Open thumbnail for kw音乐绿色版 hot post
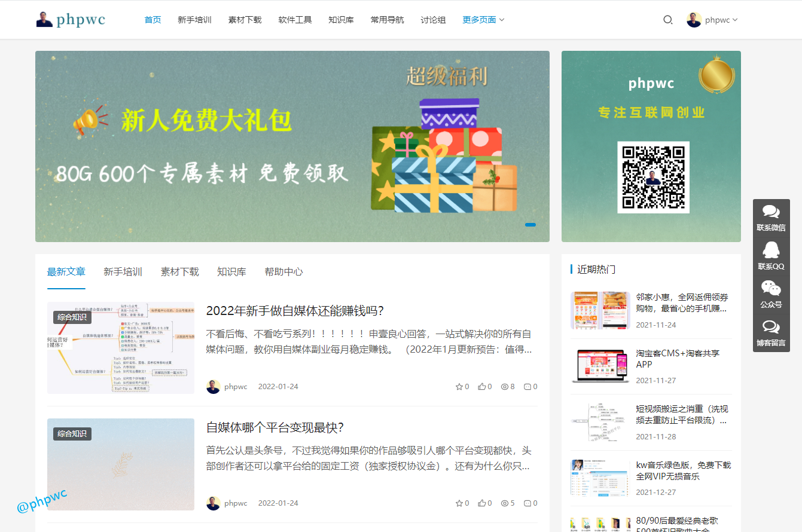 pyautogui.click(x=600, y=478)
